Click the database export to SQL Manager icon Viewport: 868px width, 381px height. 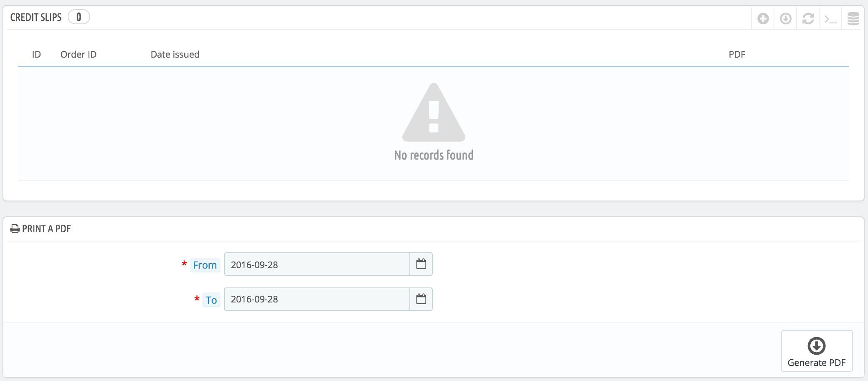[853, 19]
